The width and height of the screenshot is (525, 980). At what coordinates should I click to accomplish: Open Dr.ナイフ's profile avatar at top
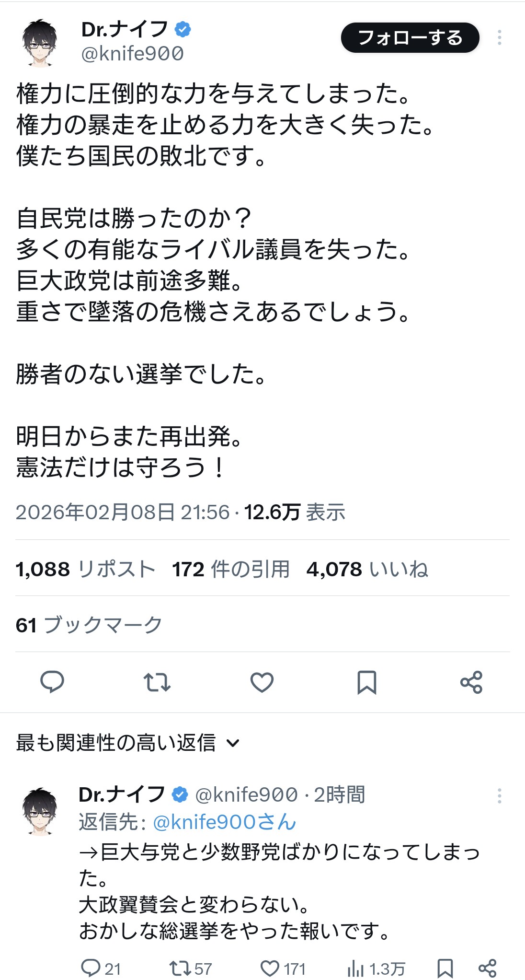tap(40, 42)
